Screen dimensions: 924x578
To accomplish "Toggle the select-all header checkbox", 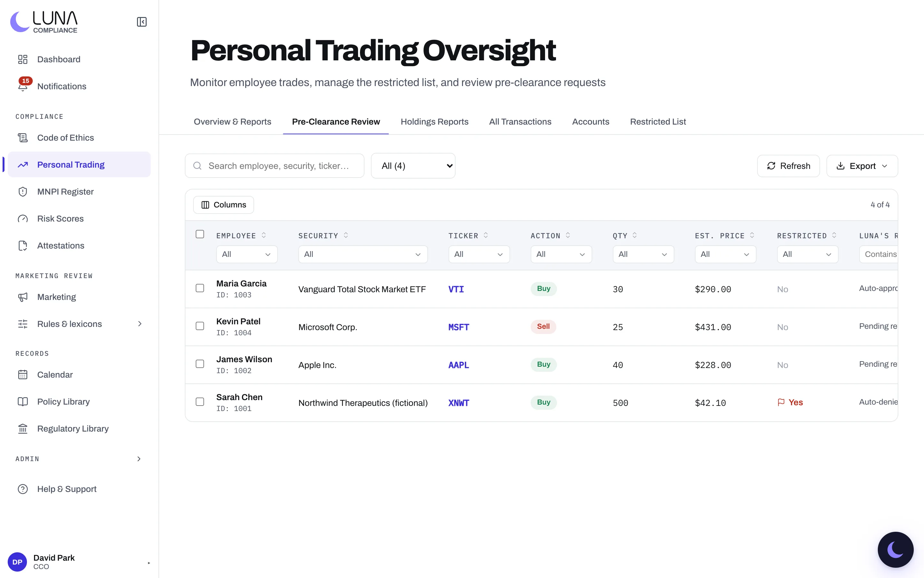I will click(x=200, y=234).
